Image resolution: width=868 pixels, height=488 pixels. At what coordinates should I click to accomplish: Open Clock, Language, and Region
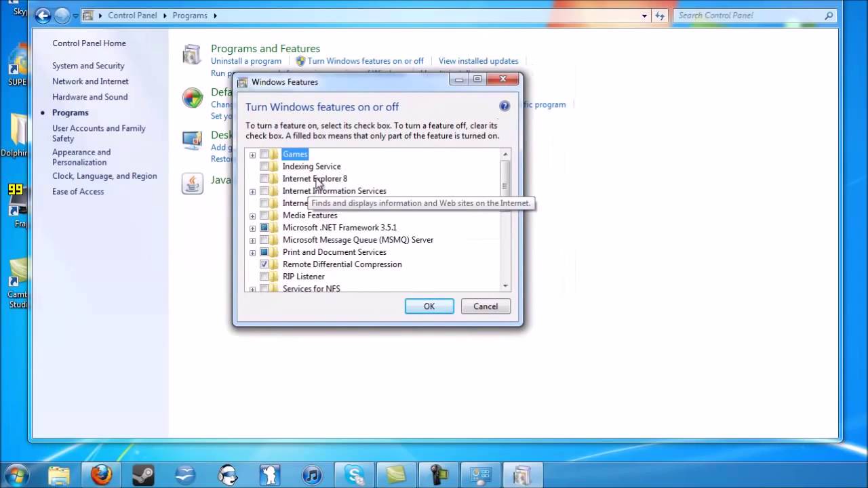(x=104, y=176)
